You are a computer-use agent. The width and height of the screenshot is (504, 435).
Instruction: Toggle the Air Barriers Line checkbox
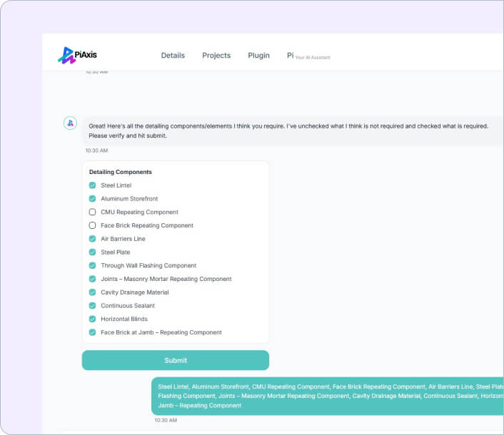point(92,239)
